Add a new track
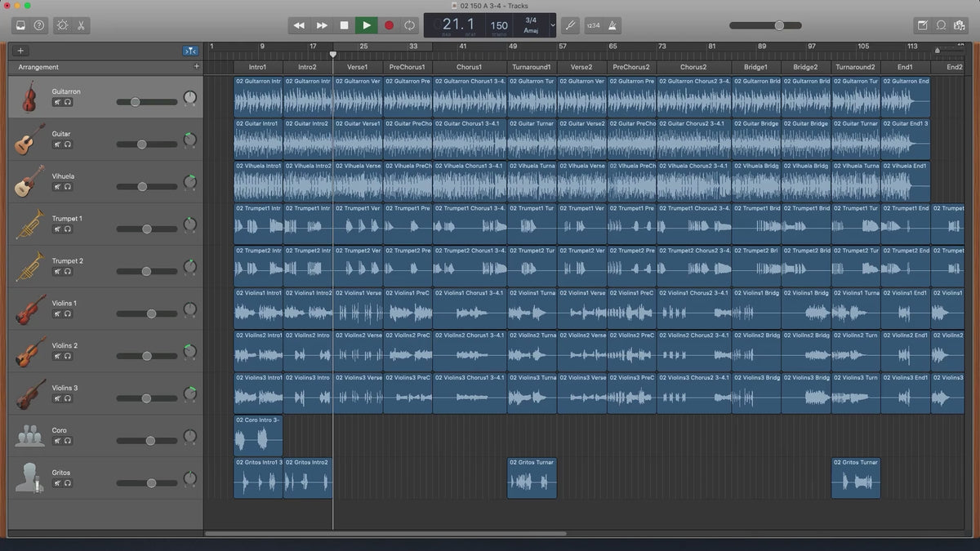This screenshot has height=551, width=980. click(20, 51)
